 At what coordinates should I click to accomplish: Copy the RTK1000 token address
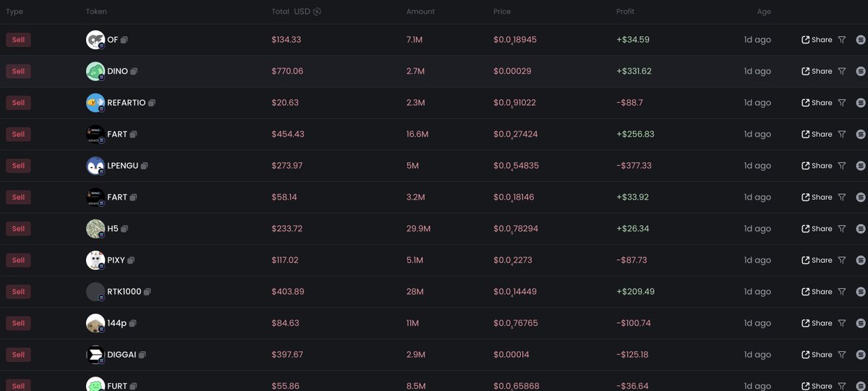[147, 292]
